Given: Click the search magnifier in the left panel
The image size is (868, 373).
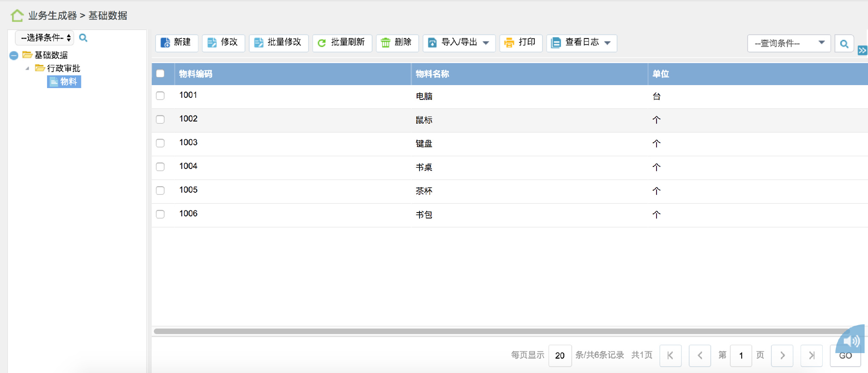Looking at the screenshot, I should [x=83, y=38].
